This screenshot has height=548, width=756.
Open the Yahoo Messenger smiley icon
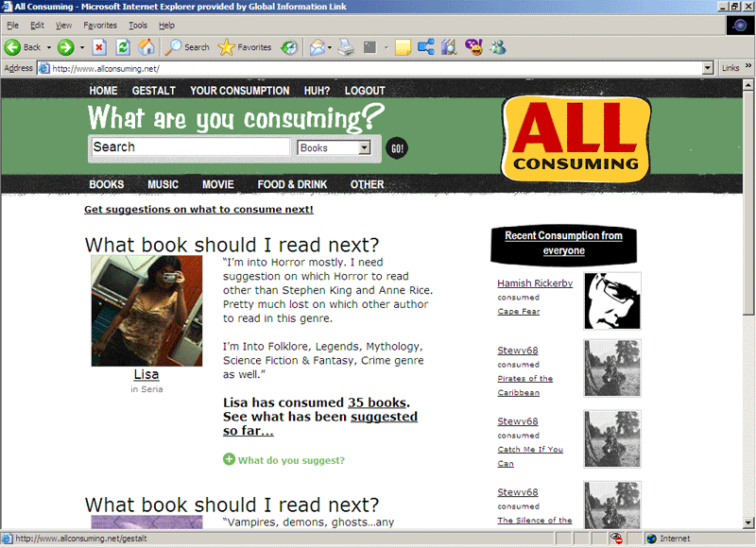click(x=473, y=46)
